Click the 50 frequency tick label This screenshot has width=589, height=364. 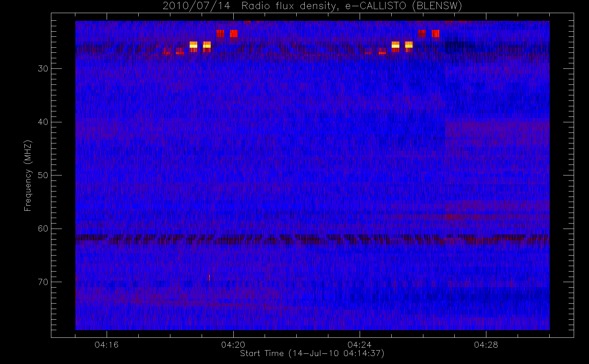coord(43,175)
